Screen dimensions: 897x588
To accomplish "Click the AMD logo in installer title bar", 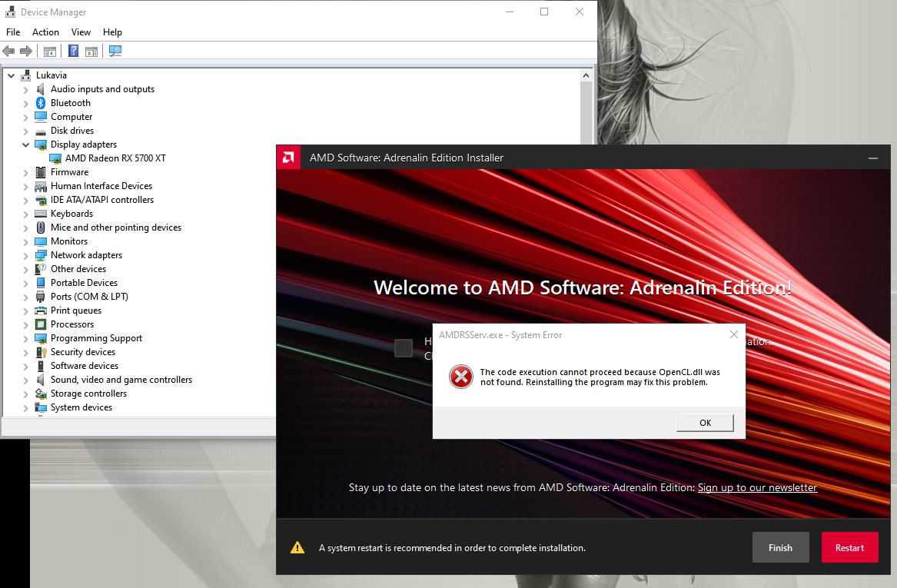I will 289,158.
